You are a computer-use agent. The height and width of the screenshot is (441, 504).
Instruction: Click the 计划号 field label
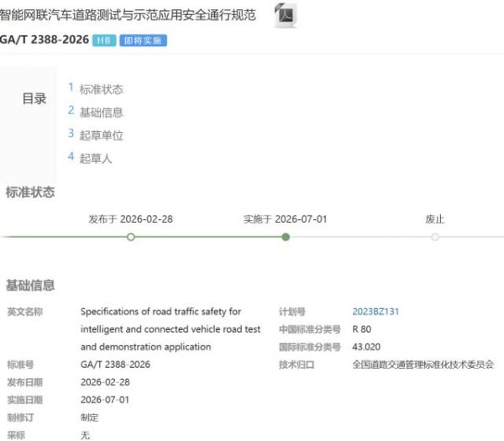coord(291,312)
